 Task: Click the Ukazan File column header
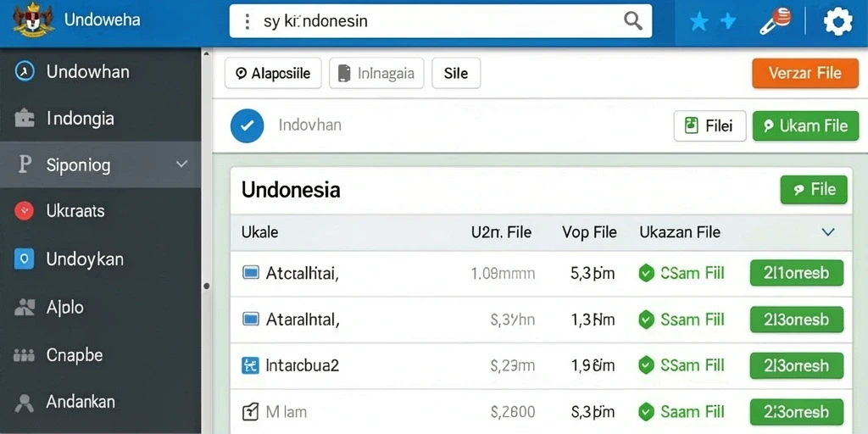coord(680,232)
